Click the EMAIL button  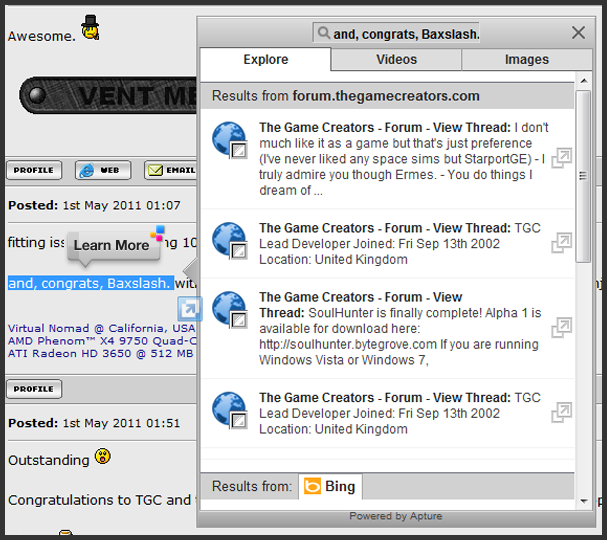point(170,170)
